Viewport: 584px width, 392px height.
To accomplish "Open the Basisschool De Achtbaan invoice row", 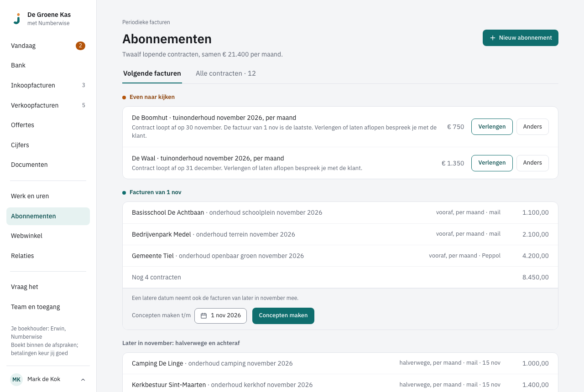I will [340, 213].
